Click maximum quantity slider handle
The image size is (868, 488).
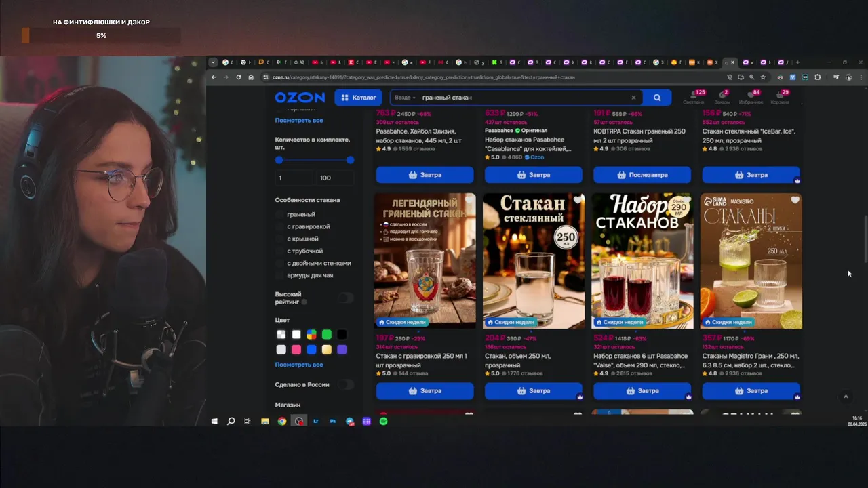(350, 160)
